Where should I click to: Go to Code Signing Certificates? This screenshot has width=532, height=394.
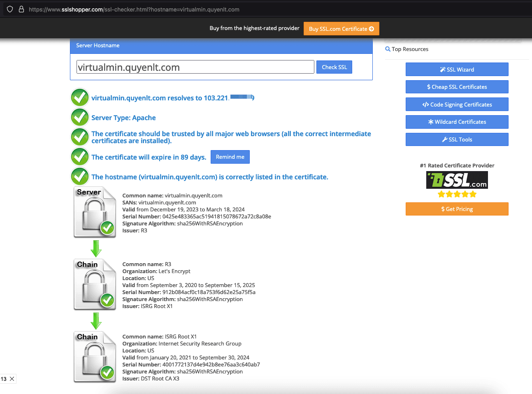point(457,104)
